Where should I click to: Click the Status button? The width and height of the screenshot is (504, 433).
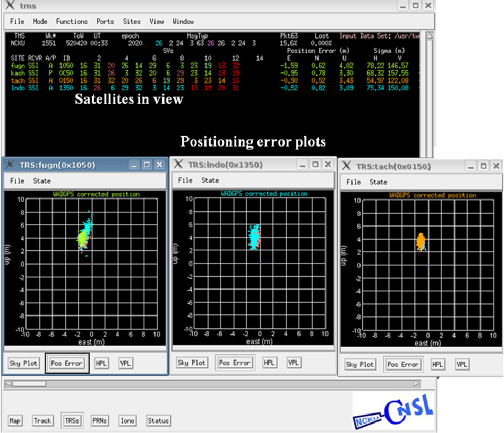click(158, 420)
